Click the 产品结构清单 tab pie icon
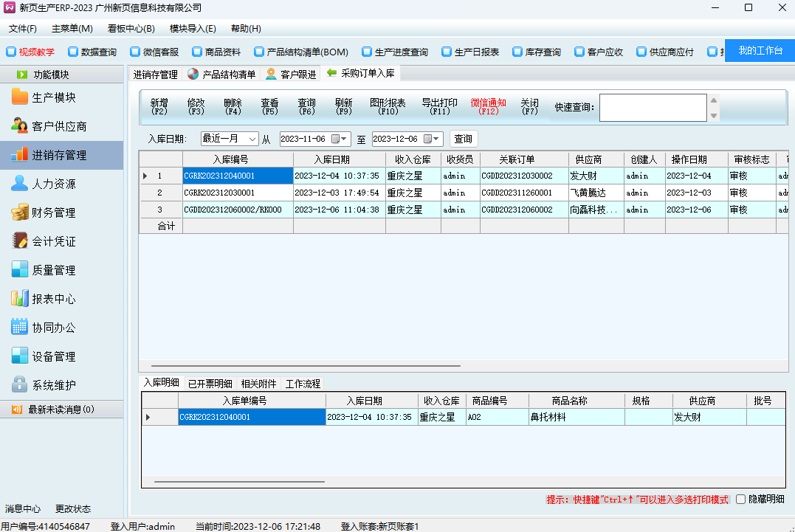 click(x=193, y=74)
